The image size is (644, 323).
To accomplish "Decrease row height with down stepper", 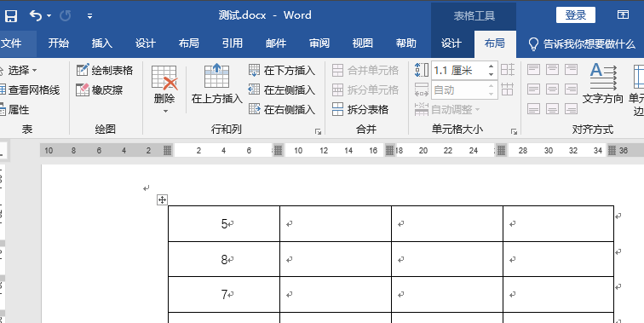I will pos(492,74).
